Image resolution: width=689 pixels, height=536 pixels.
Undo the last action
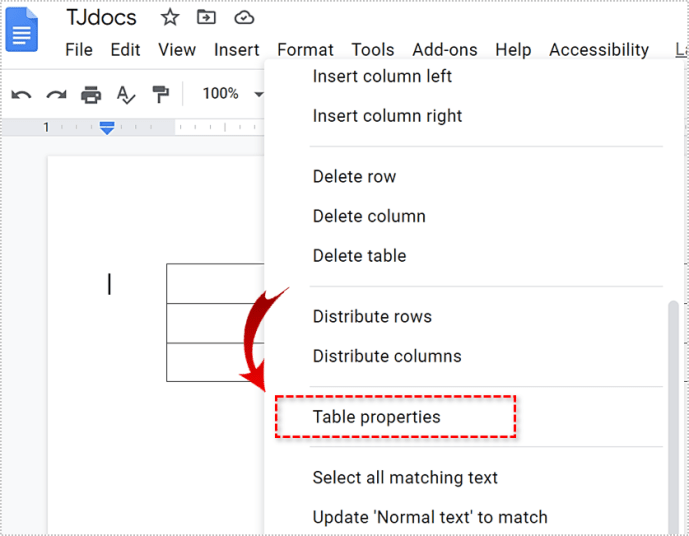21,94
